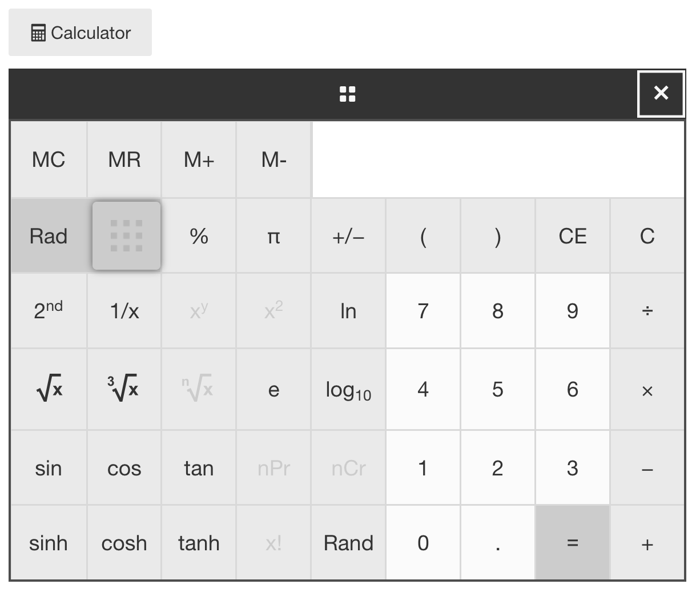Close the calculator with the X button
This screenshot has height=592, width=700.
point(661,94)
